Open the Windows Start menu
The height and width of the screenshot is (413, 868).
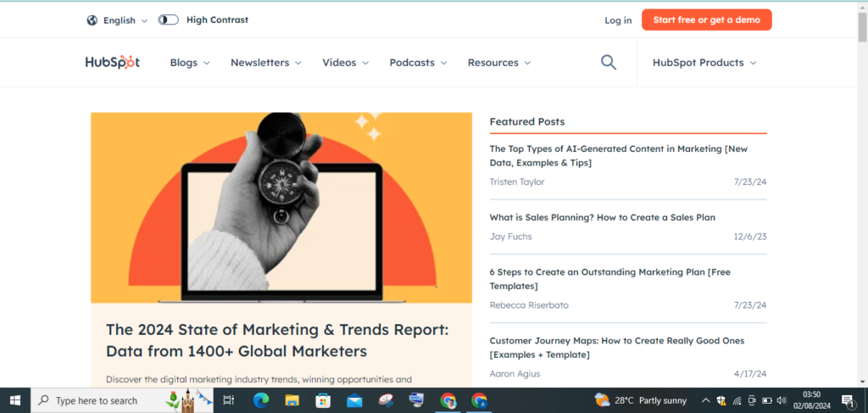pyautogui.click(x=15, y=400)
